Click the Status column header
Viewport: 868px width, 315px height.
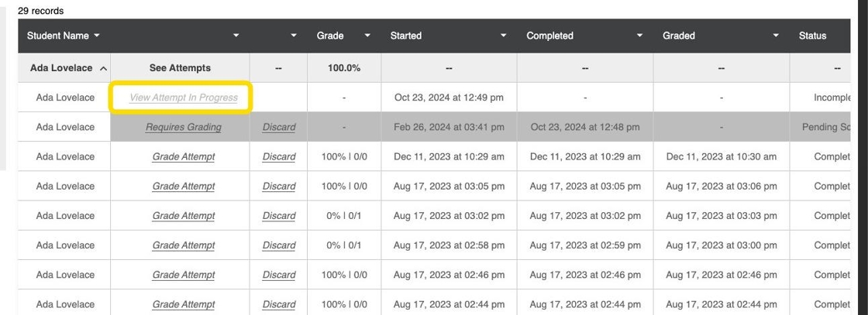(x=812, y=36)
